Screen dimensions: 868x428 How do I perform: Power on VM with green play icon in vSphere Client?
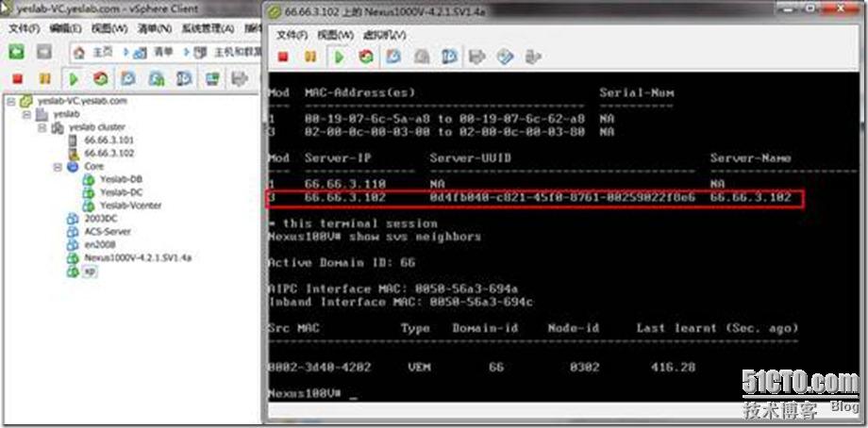pyautogui.click(x=73, y=79)
